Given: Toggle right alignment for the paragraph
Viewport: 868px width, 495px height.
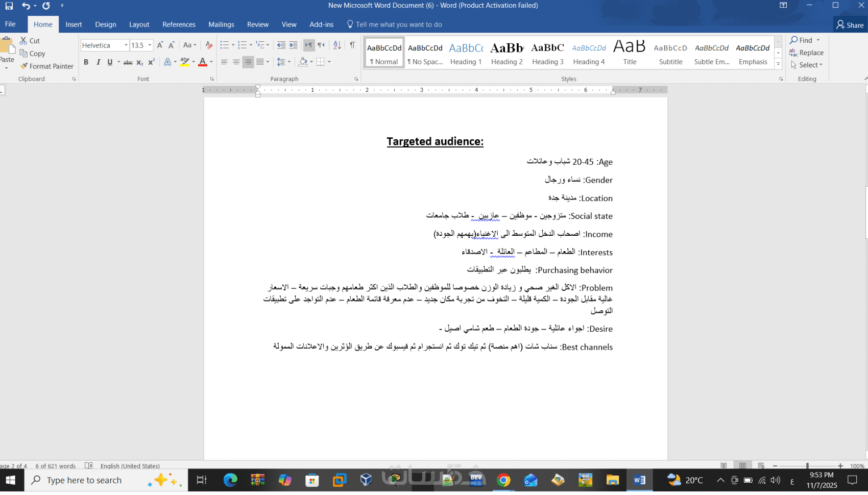Looking at the screenshot, I should [248, 62].
